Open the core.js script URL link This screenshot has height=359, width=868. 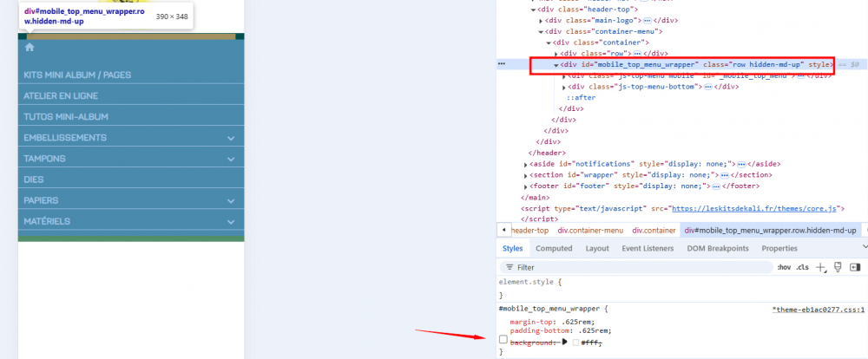pyautogui.click(x=756, y=208)
